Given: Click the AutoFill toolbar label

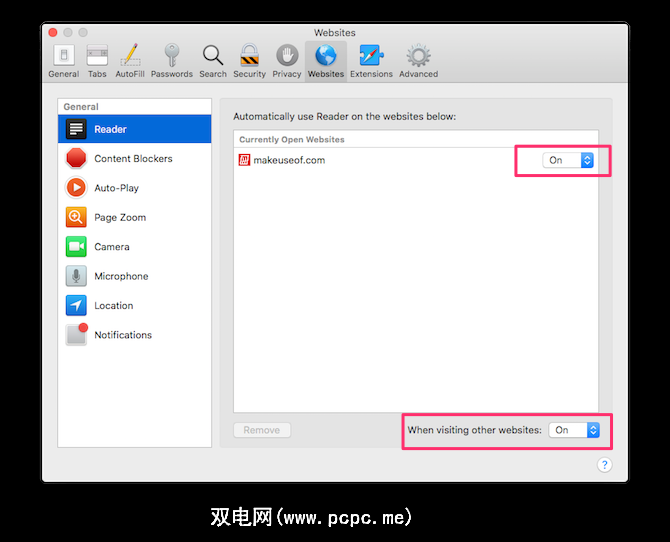Looking at the screenshot, I should tap(130, 74).
